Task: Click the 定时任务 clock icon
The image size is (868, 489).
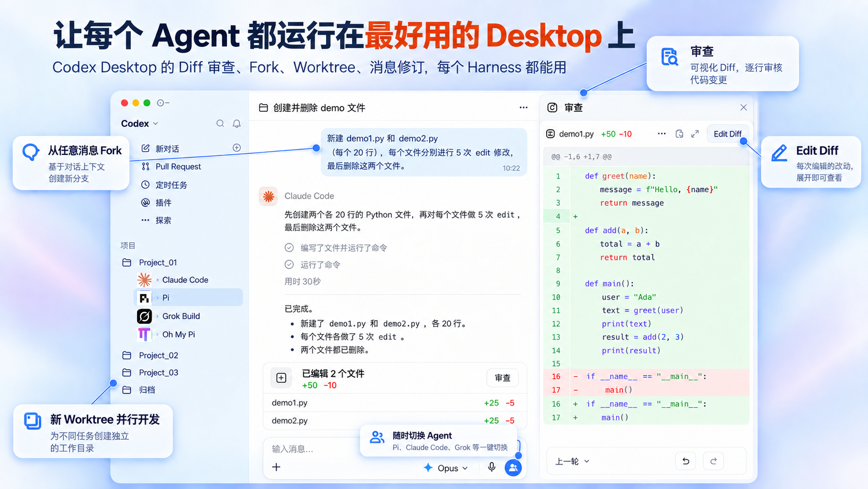Action: [145, 184]
